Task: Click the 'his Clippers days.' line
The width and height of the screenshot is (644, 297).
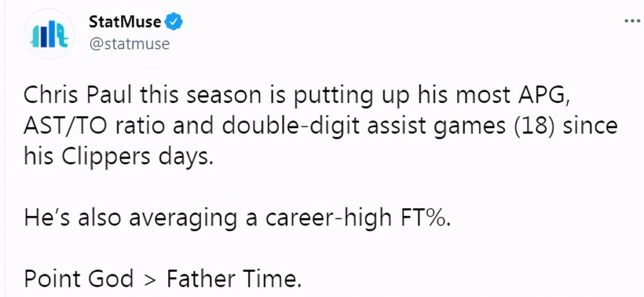Action: (x=118, y=157)
